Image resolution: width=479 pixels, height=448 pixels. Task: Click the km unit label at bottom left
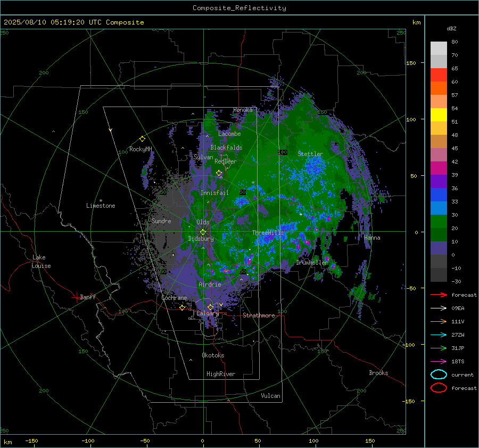tap(7, 442)
